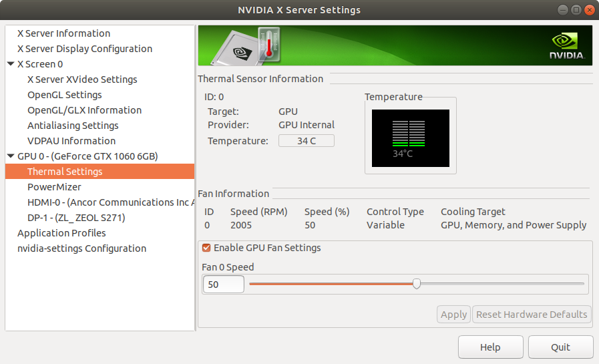Image resolution: width=599 pixels, height=364 pixels.
Task: Click the Speed (%) column header
Action: [x=327, y=212]
